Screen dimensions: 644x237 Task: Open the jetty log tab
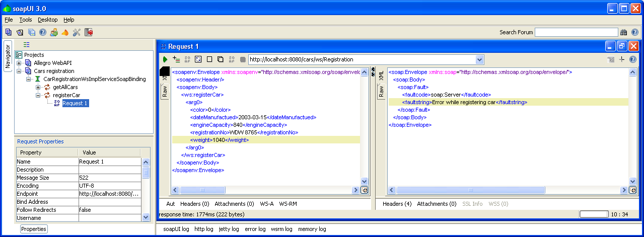[229, 229]
